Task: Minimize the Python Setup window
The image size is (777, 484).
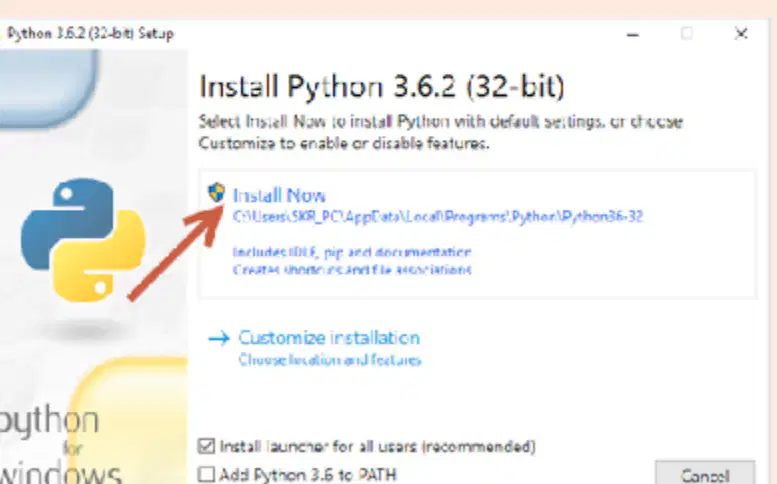Action: click(x=633, y=35)
